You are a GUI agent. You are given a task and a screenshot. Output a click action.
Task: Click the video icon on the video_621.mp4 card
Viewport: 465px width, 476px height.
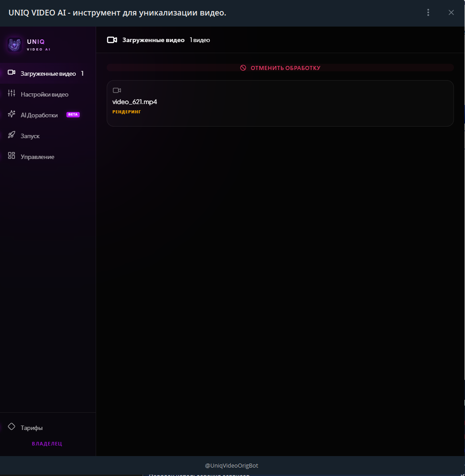[x=117, y=90]
